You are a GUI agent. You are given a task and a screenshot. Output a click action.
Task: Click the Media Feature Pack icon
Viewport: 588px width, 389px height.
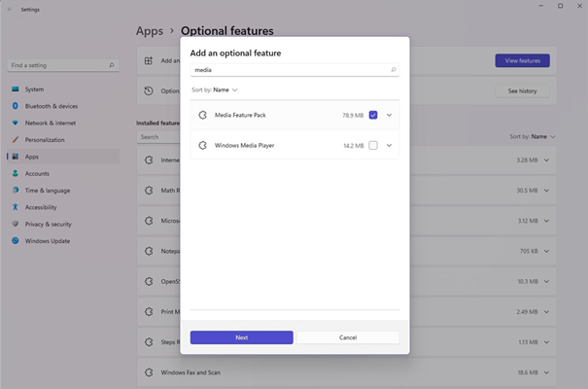coord(202,115)
